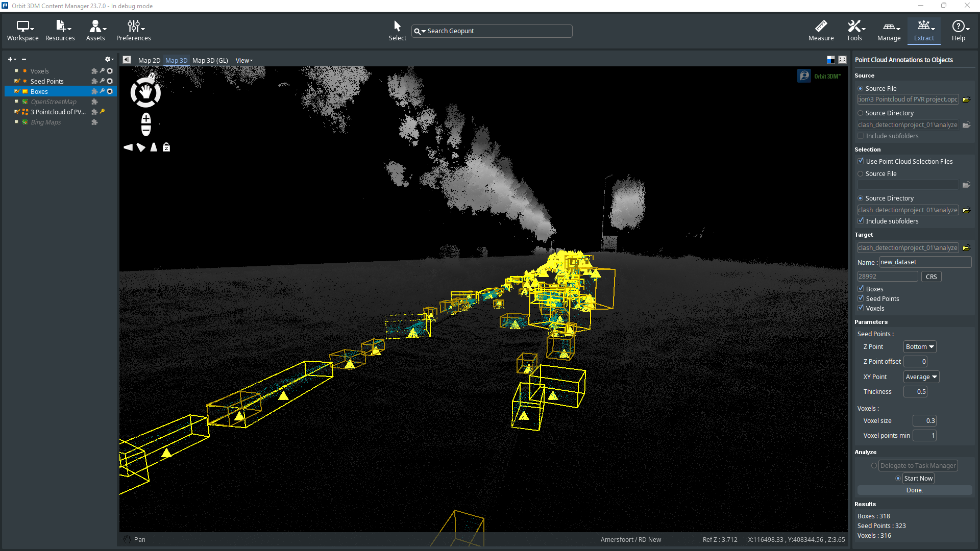Click the Boxes yellow color swatch
The image size is (980, 551).
(x=25, y=91)
